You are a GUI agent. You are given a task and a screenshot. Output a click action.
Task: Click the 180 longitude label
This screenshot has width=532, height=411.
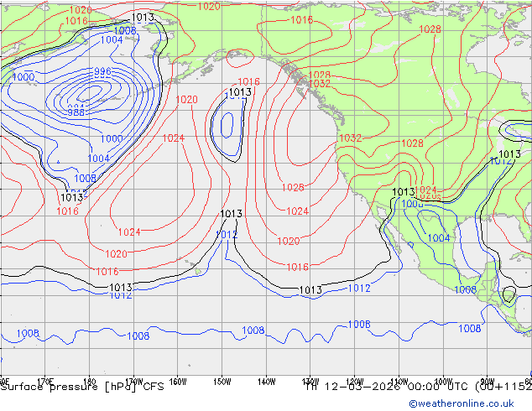[x=89, y=381]
